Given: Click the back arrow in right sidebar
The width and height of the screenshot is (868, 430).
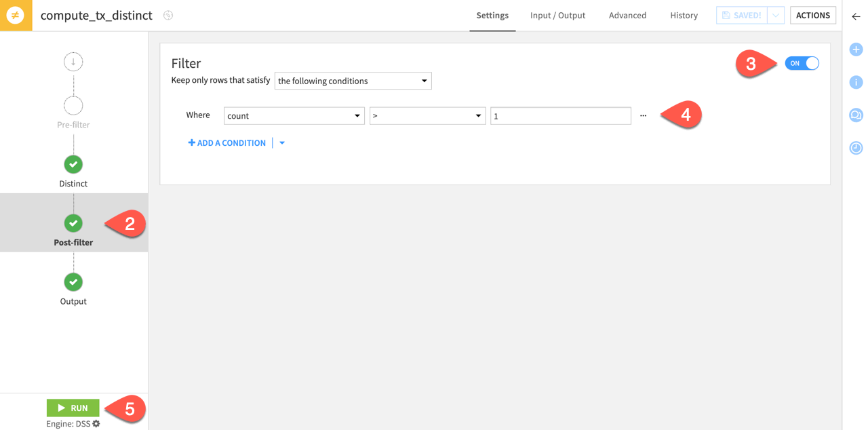Looking at the screenshot, I should pos(856,16).
